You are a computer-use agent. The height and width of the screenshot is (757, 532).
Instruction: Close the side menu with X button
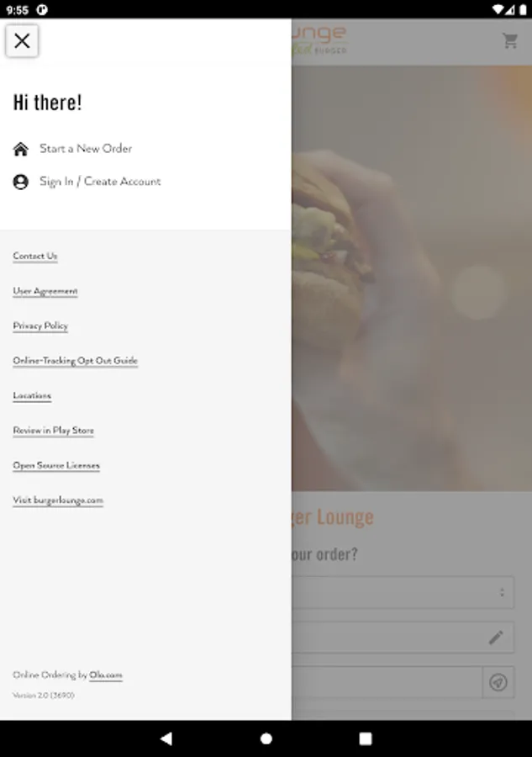click(22, 40)
